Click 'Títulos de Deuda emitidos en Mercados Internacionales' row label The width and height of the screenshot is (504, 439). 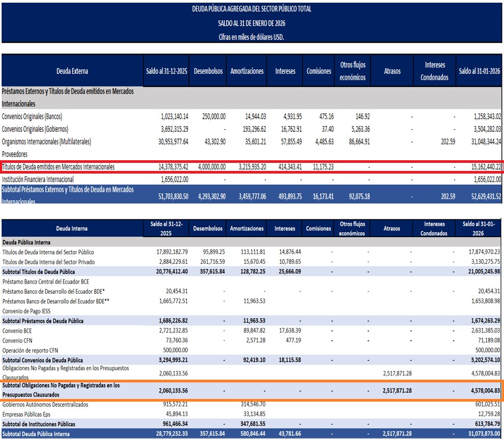point(58,167)
